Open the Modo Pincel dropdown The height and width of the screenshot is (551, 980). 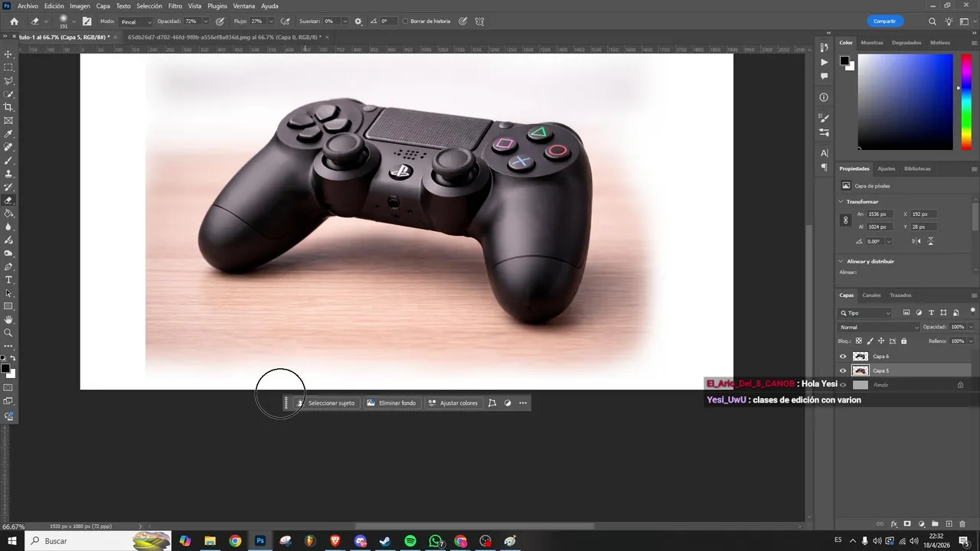[136, 21]
